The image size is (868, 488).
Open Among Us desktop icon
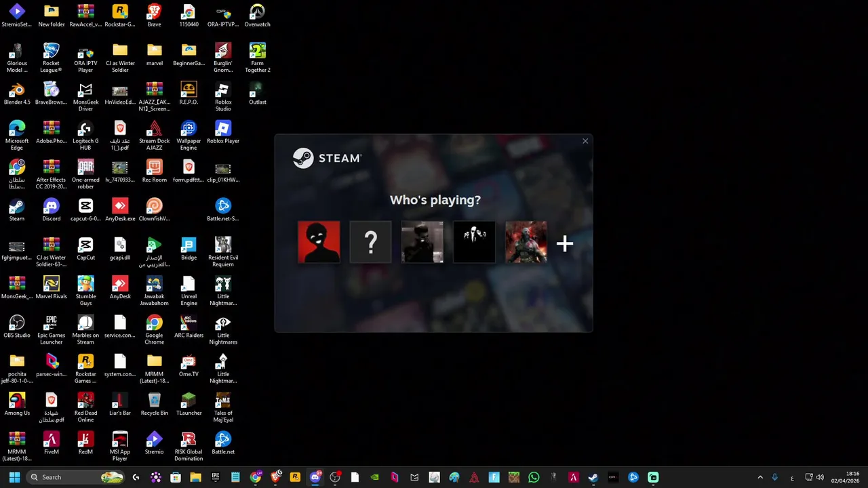click(x=17, y=404)
